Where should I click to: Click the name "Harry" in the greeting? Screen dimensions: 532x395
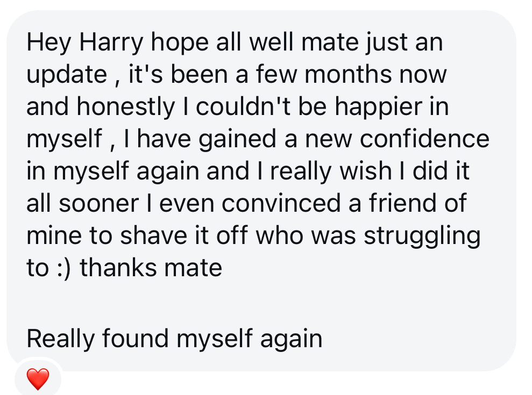coord(111,42)
